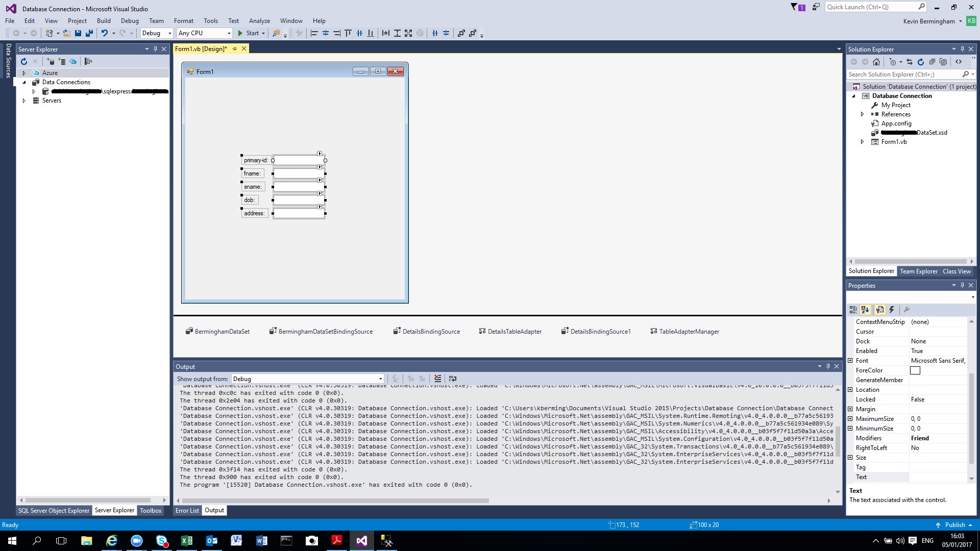Click the Collapse All icon in Solution Explorer
The width and height of the screenshot is (980, 551).
tap(933, 62)
